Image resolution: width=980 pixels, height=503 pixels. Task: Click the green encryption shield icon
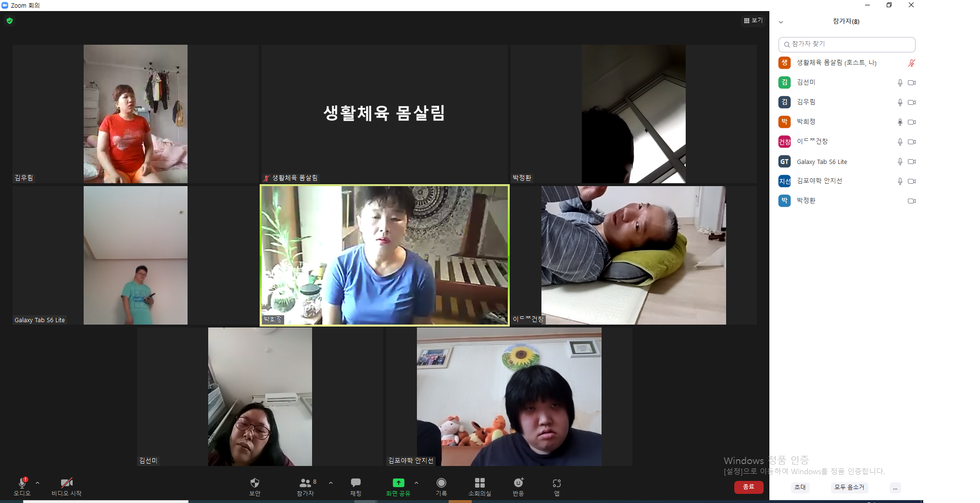pos(10,21)
